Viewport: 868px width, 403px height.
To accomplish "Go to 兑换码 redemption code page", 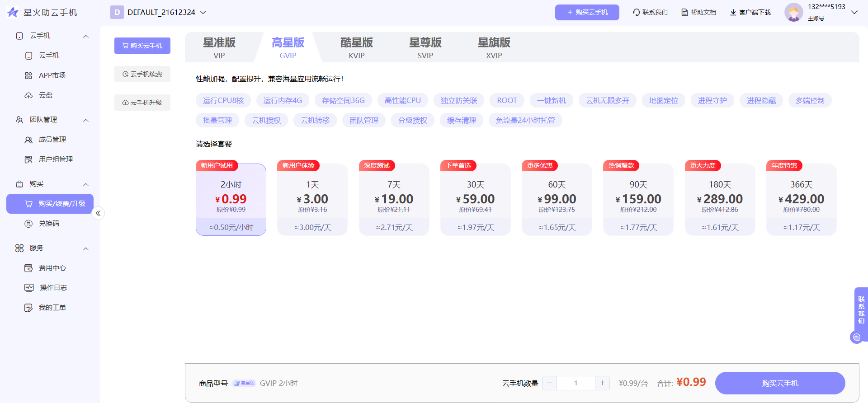I will (48, 224).
